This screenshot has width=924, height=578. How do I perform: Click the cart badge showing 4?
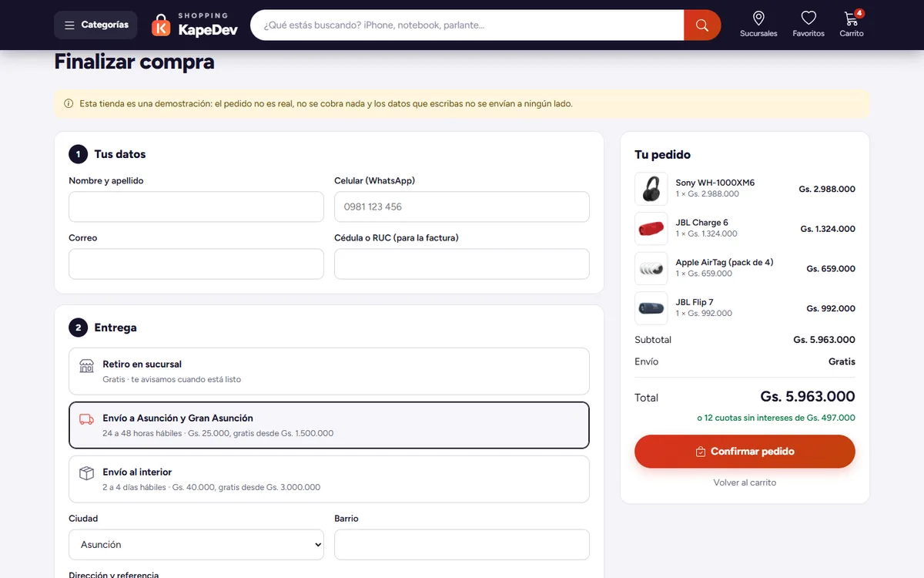point(859,13)
